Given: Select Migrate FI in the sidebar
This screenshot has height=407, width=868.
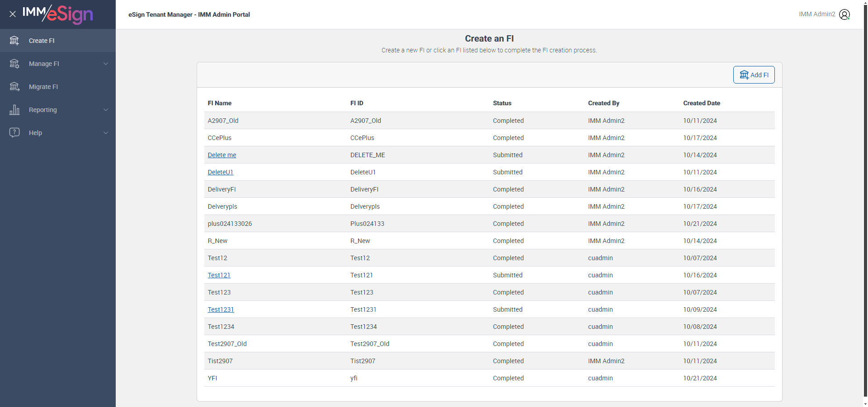Looking at the screenshot, I should pos(43,87).
